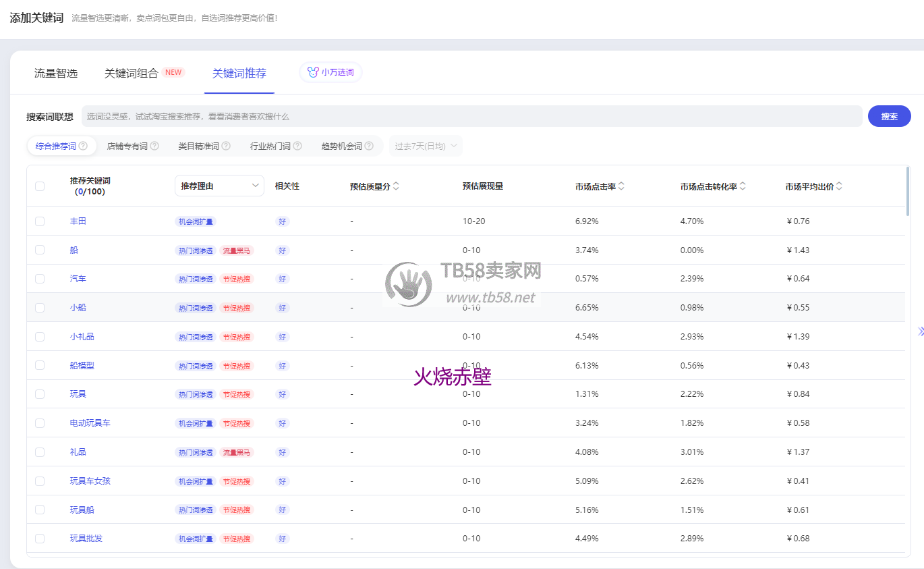Open help icon beside 类目精准词

pyautogui.click(x=226, y=146)
